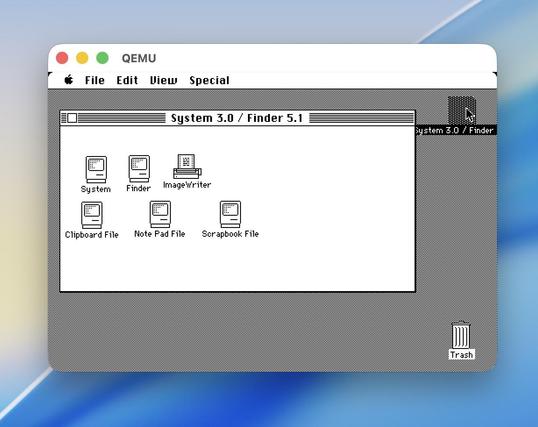
Task: Close the QEMU window with red button
Action: click(62, 58)
